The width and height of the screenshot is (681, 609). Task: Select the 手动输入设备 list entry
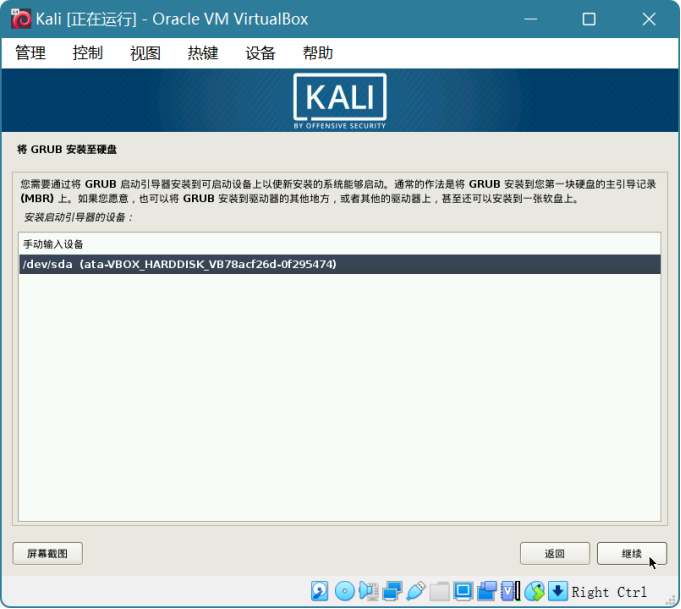point(340,244)
